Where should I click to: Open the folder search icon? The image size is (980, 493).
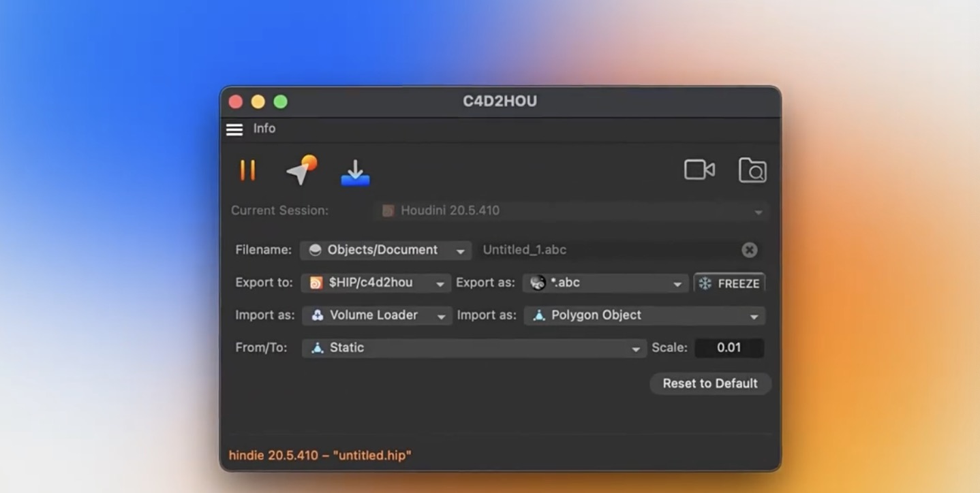tap(752, 170)
